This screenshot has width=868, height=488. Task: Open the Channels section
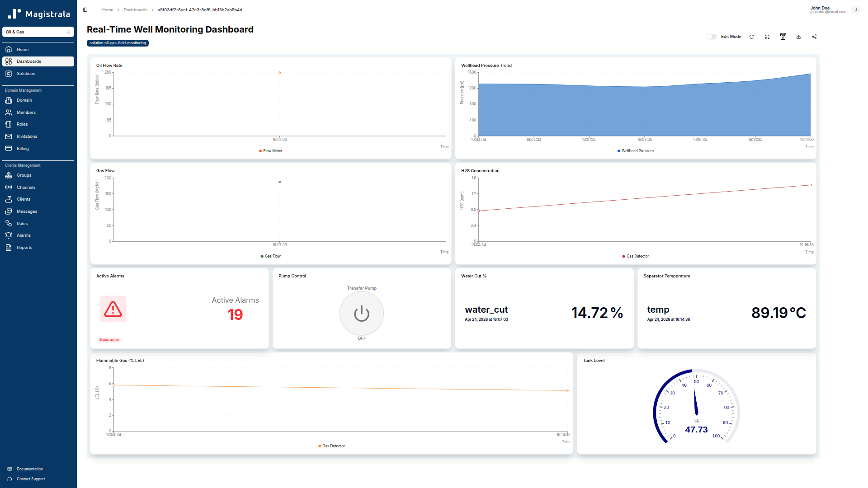tap(26, 187)
